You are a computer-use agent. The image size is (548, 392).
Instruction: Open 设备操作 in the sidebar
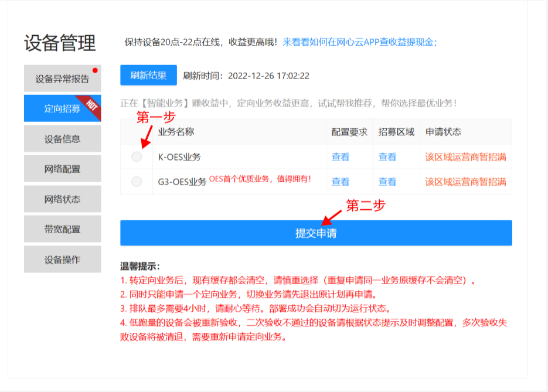coord(63,259)
